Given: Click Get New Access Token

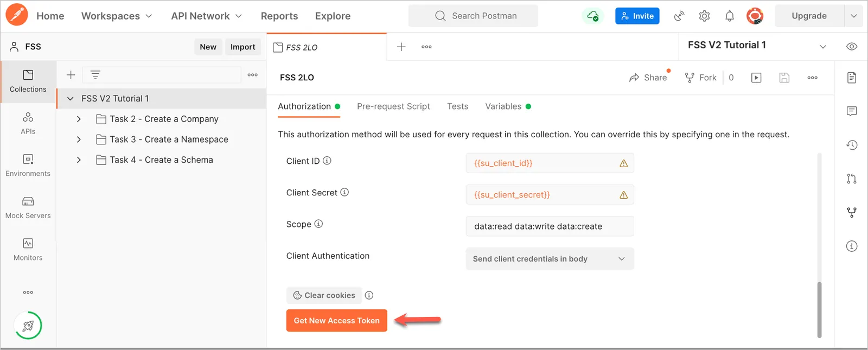Looking at the screenshot, I should tap(337, 321).
